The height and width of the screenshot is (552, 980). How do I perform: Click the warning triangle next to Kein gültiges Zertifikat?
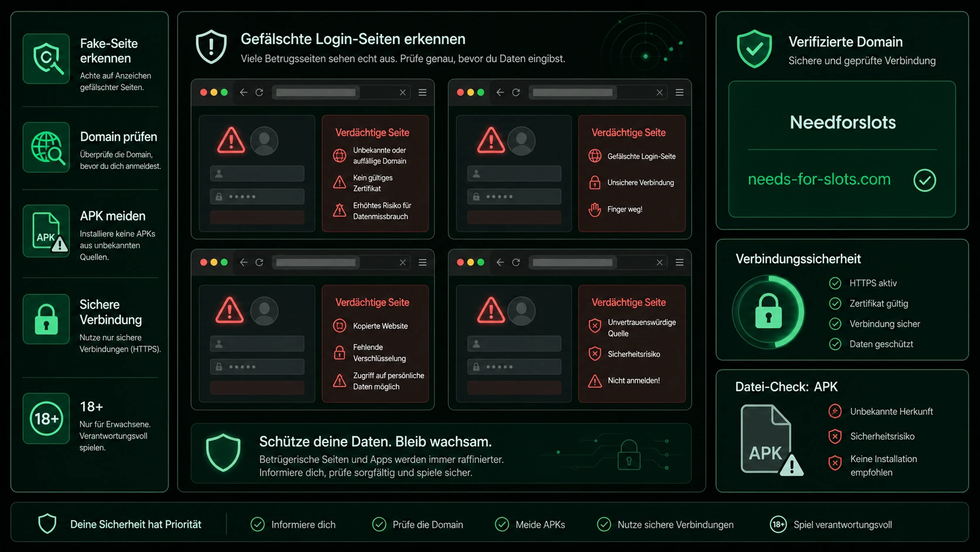click(340, 182)
